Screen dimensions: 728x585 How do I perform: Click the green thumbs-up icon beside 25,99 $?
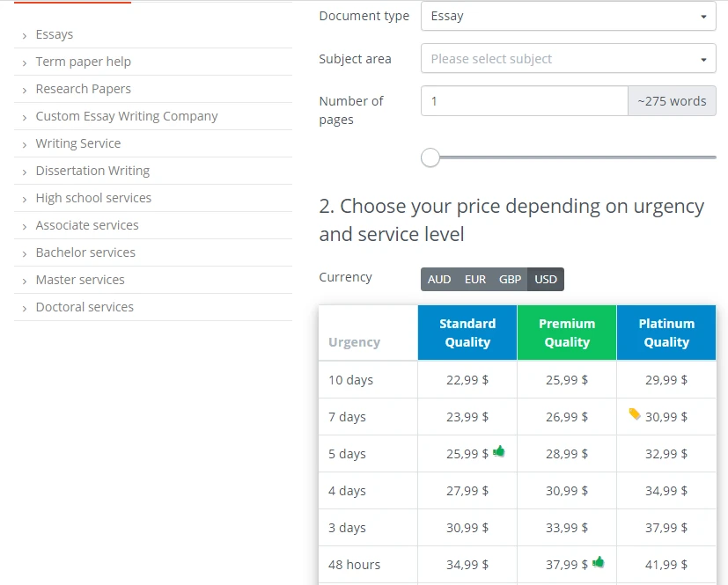tap(499, 451)
